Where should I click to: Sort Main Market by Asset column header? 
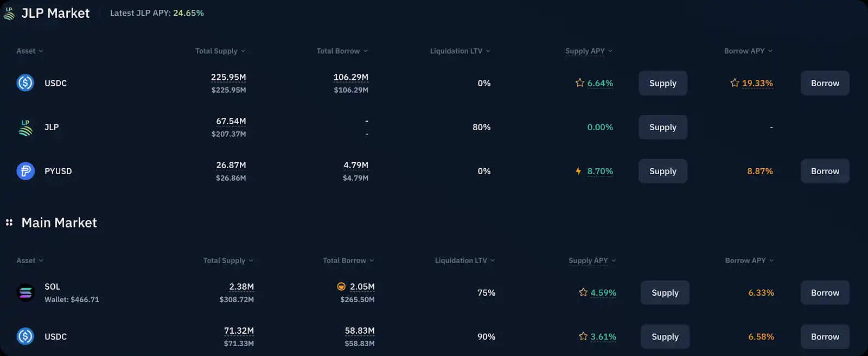pos(30,260)
